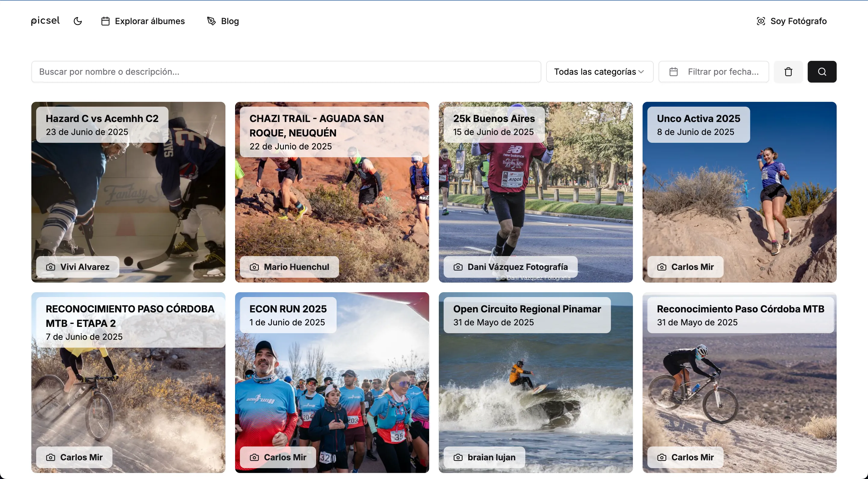Click the camera icon on braian lujan badge

458,457
